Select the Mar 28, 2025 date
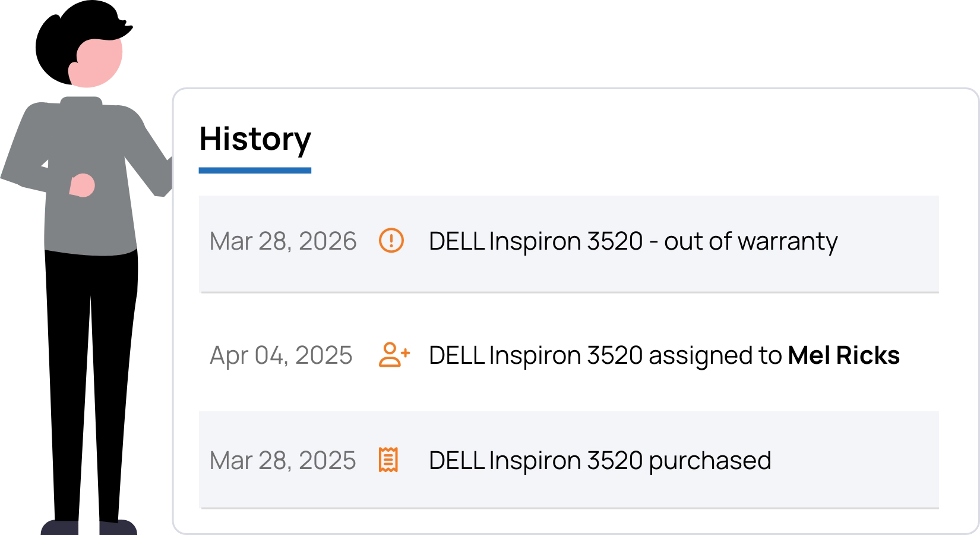This screenshot has width=980, height=535. click(283, 461)
